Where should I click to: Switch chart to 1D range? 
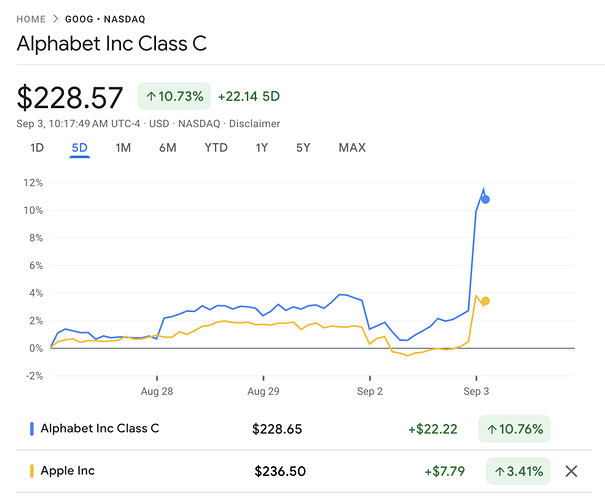(x=37, y=148)
